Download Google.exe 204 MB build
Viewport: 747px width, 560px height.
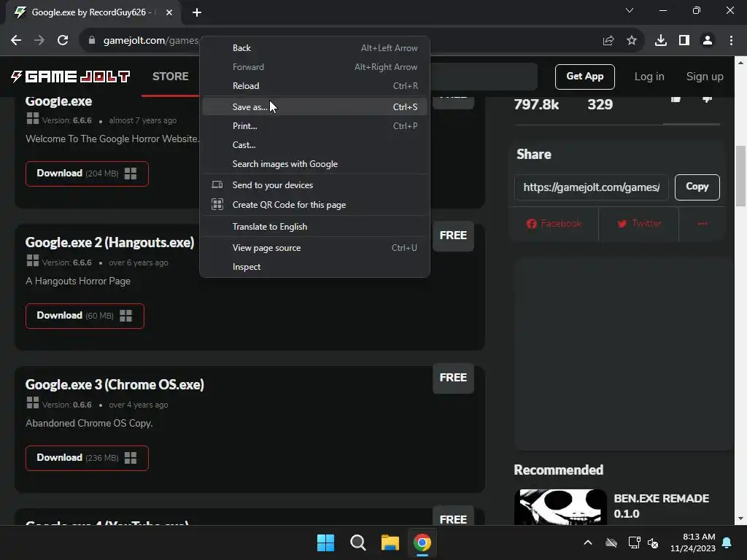[87, 174]
